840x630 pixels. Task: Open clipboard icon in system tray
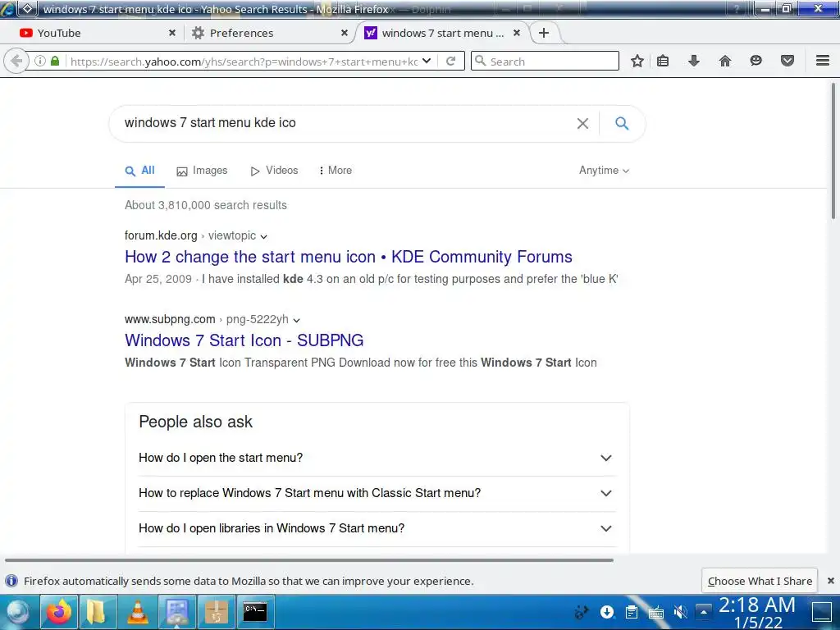tap(632, 612)
